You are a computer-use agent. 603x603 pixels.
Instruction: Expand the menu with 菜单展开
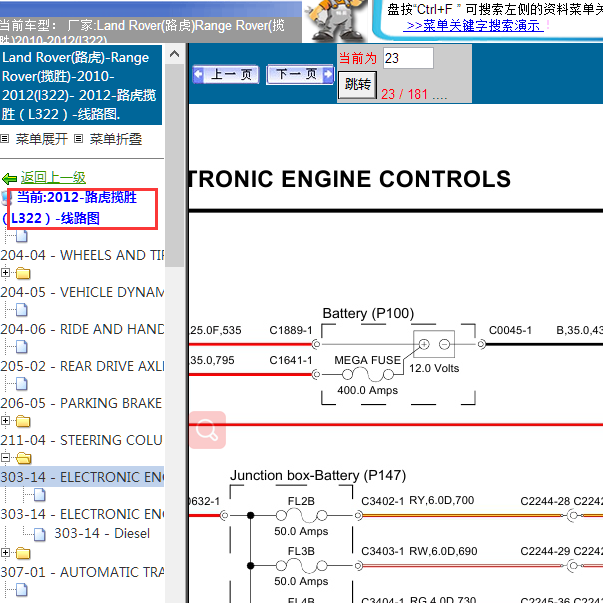click(42, 139)
